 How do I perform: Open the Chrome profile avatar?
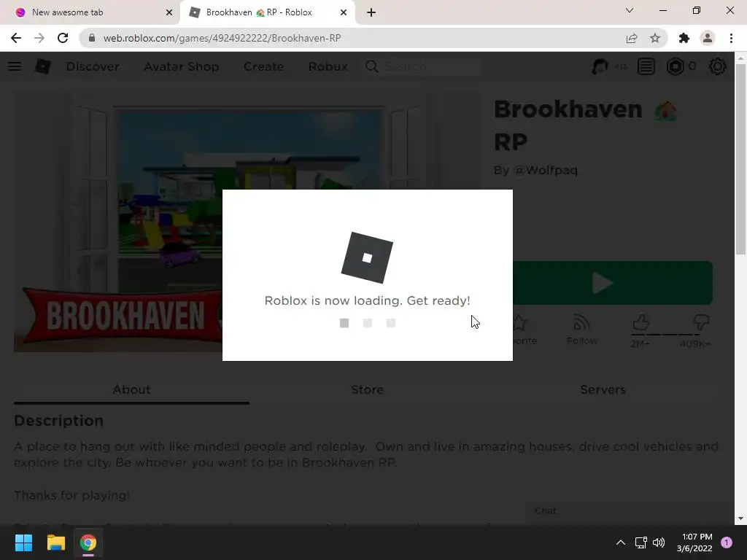[708, 38]
